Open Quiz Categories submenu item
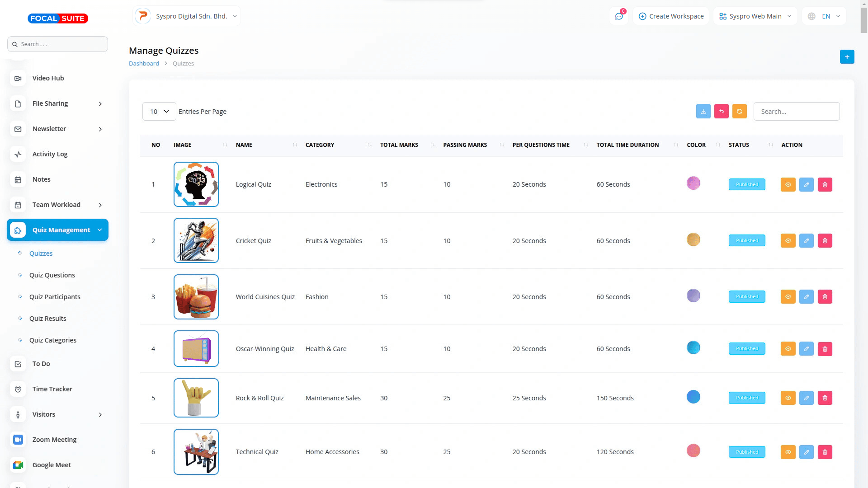The width and height of the screenshot is (868, 488). (x=52, y=340)
